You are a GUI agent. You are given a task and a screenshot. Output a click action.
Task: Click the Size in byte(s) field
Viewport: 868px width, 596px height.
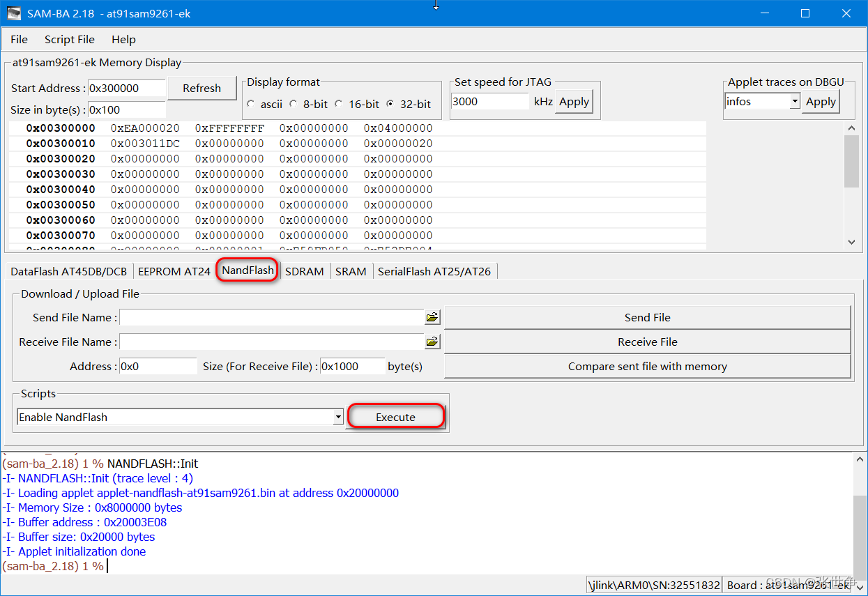[x=126, y=110]
